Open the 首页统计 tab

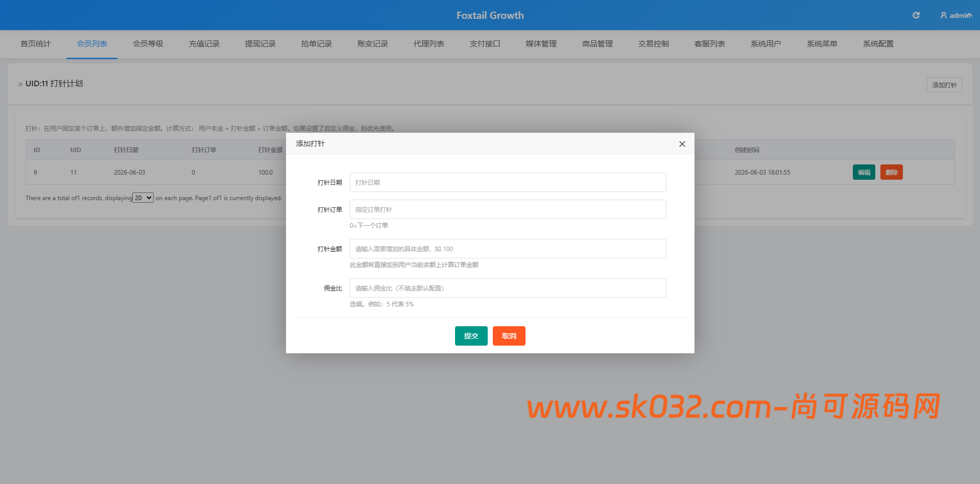coord(36,44)
